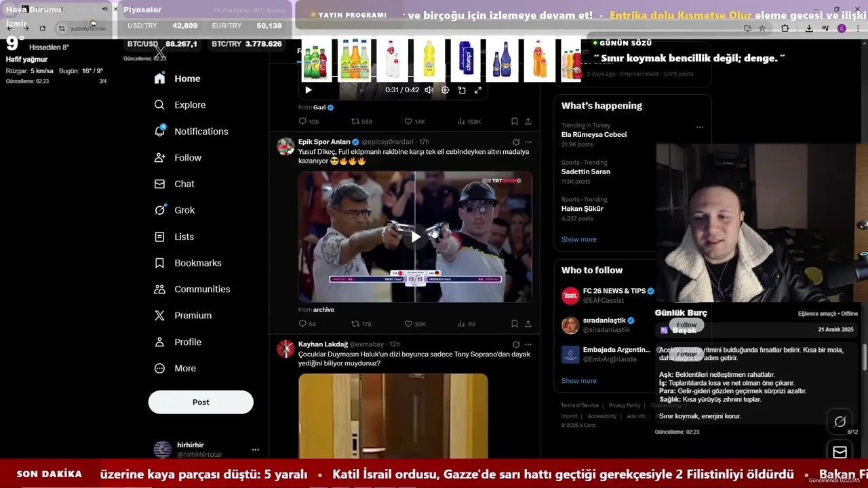The height and width of the screenshot is (488, 868).
Task: Open Explore in the X sidebar
Action: coord(180,105)
